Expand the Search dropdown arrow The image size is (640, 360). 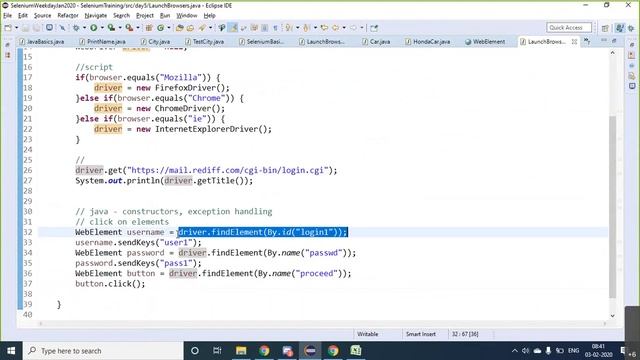coord(211,28)
